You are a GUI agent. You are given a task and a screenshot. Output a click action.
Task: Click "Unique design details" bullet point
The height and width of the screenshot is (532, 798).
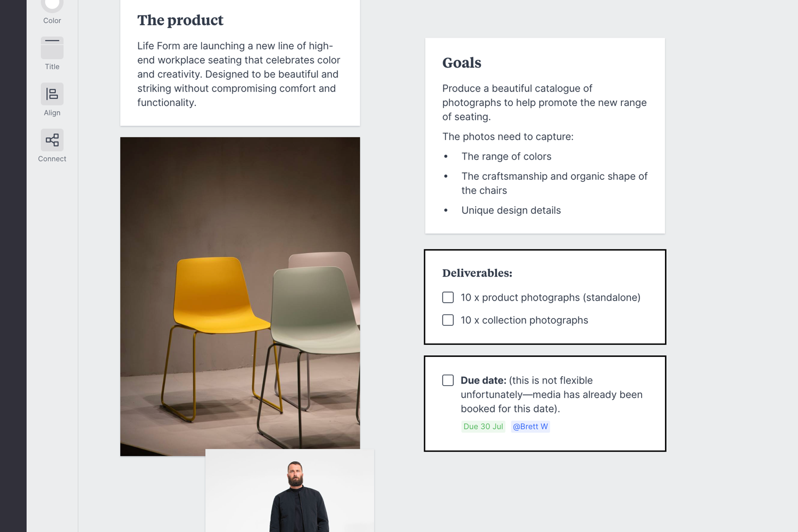pyautogui.click(x=511, y=210)
